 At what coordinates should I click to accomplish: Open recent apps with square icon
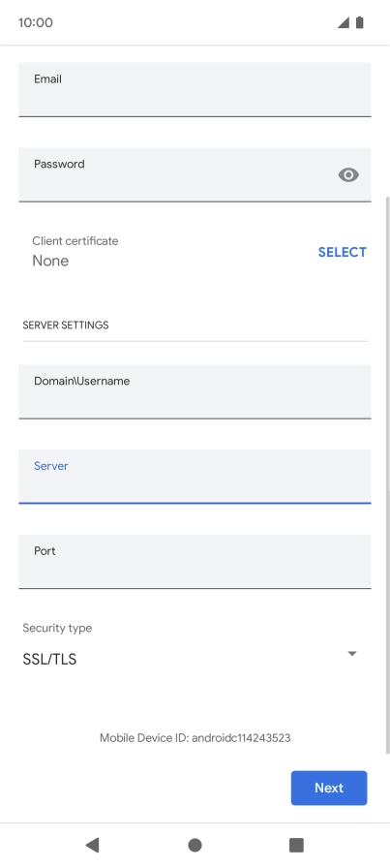[296, 845]
